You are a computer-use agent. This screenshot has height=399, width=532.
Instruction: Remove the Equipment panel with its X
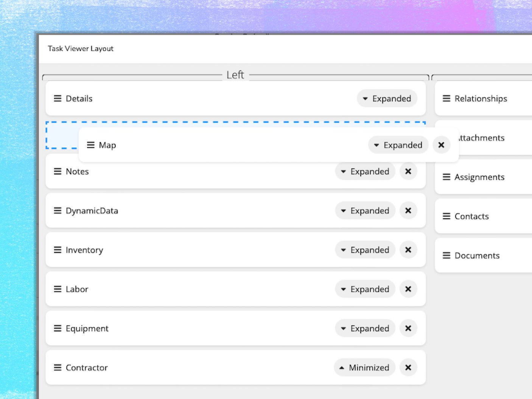click(x=408, y=328)
